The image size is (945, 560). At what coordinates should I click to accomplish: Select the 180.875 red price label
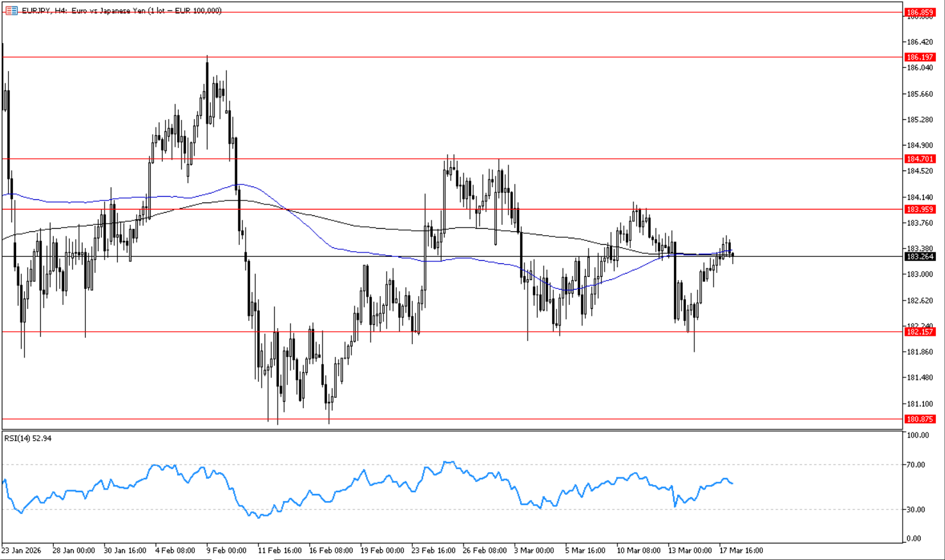pyautogui.click(x=919, y=419)
